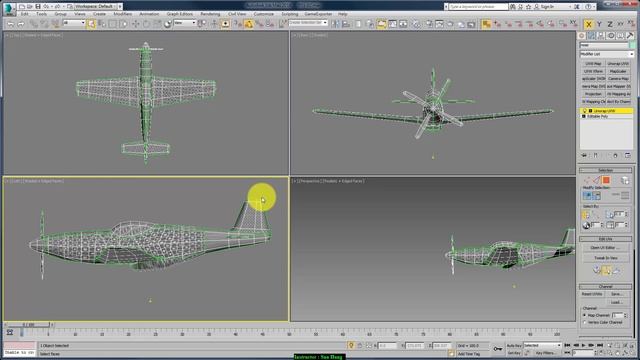Screen dimensions: 640x360
Task: Toggle Polygon sub-object selection mode
Action: (606, 180)
